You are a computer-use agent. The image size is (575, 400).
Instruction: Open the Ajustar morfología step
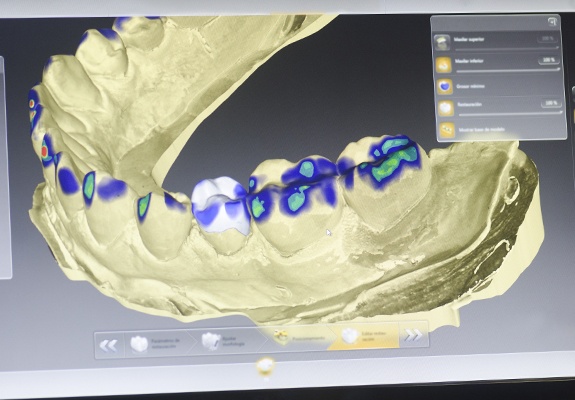228,341
